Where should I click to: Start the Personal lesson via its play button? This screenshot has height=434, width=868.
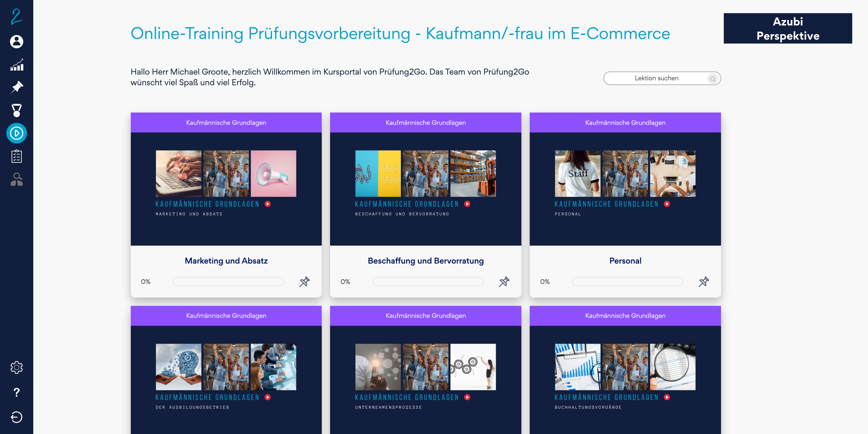(x=667, y=204)
